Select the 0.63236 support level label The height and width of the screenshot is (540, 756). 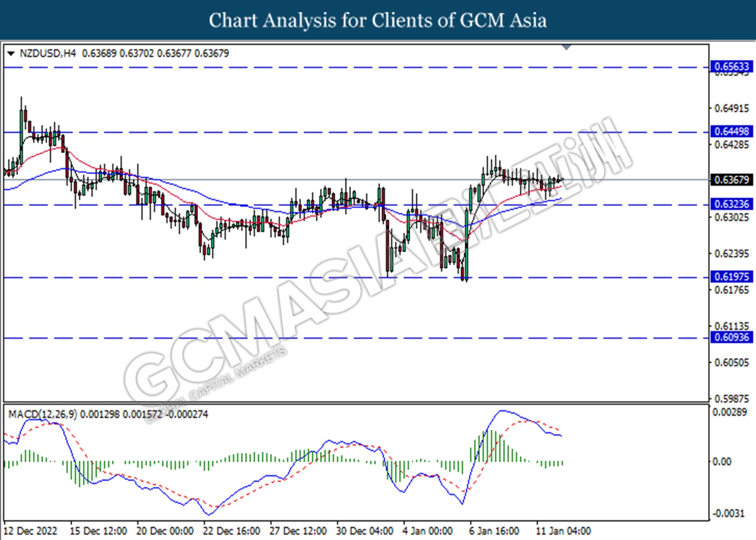point(731,204)
